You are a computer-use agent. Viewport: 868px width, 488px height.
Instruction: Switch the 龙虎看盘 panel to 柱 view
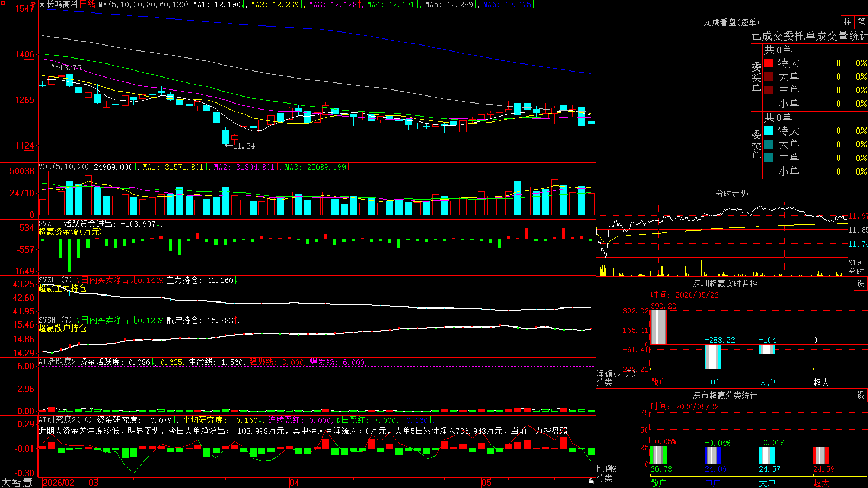[847, 22]
